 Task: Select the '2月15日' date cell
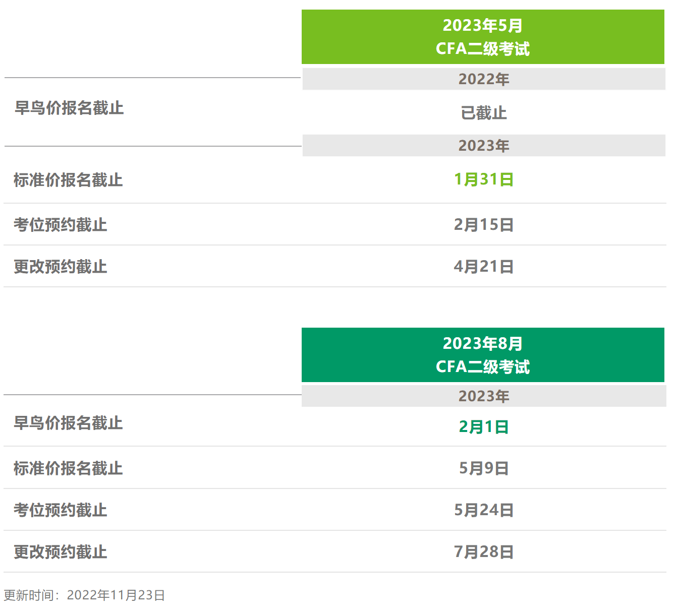point(484,225)
